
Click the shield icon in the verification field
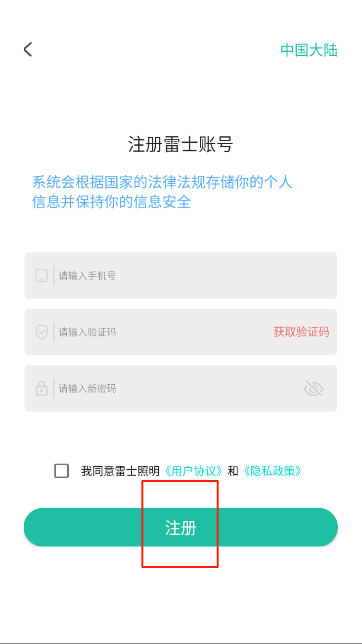[42, 332]
